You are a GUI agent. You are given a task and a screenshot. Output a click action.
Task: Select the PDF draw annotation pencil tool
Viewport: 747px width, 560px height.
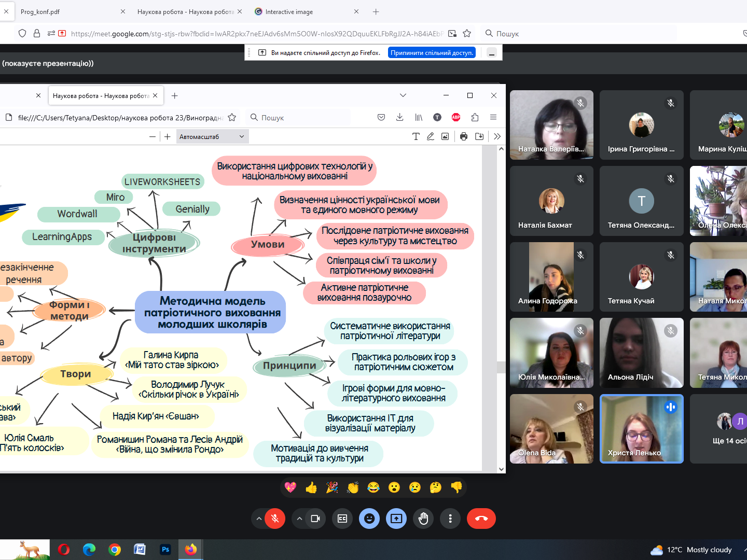431,136
